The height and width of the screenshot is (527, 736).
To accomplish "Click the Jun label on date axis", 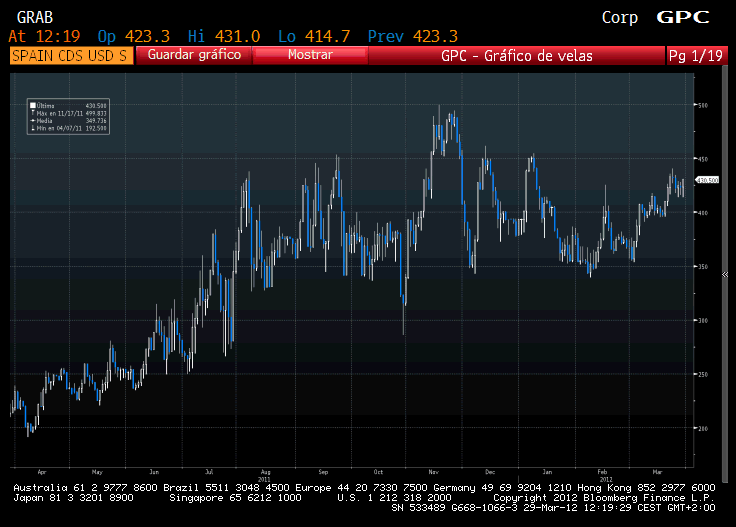I will click(154, 472).
